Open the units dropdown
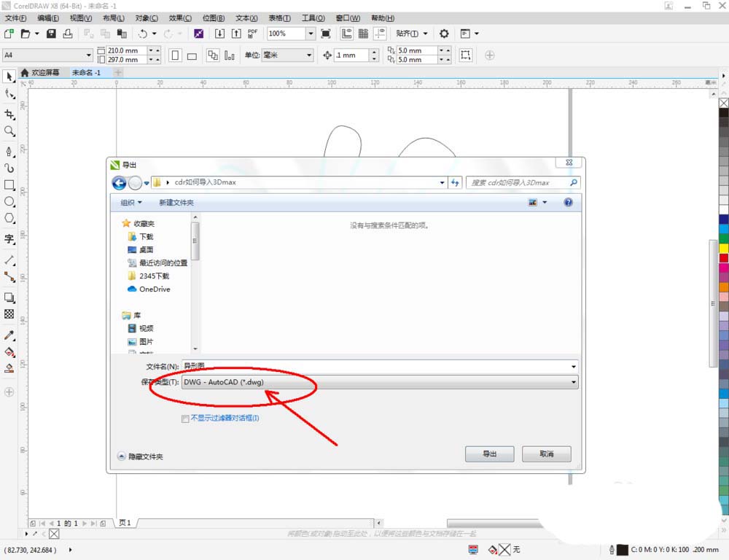The width and height of the screenshot is (729, 560). coord(308,55)
